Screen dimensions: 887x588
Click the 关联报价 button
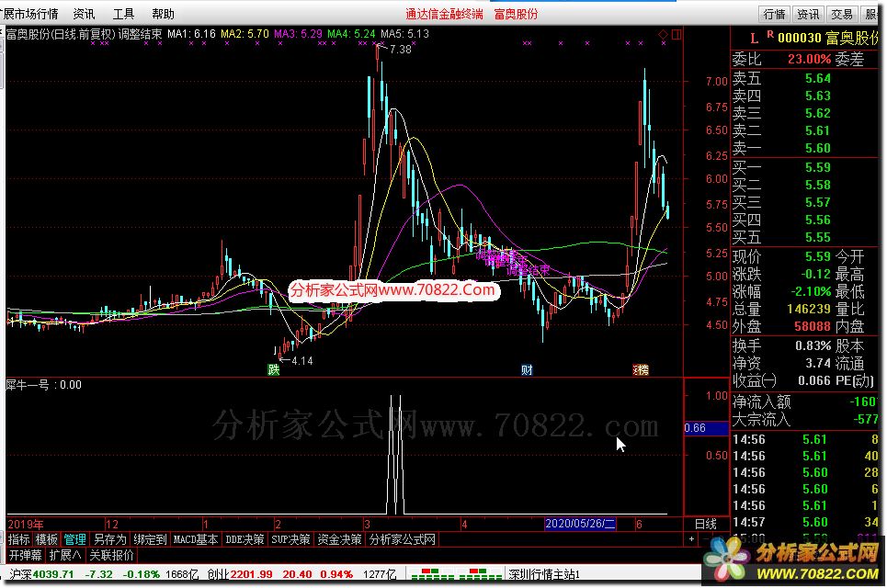click(x=111, y=555)
